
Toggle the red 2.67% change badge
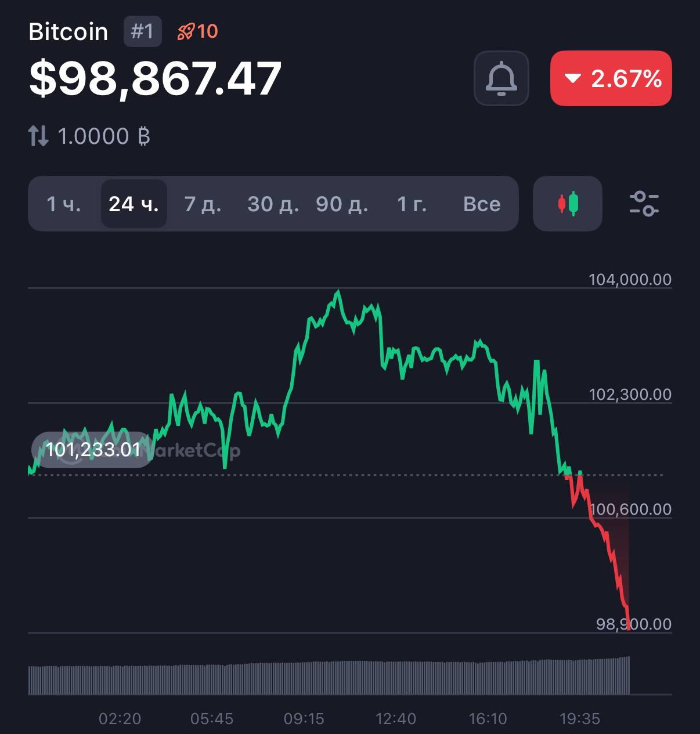coord(611,78)
